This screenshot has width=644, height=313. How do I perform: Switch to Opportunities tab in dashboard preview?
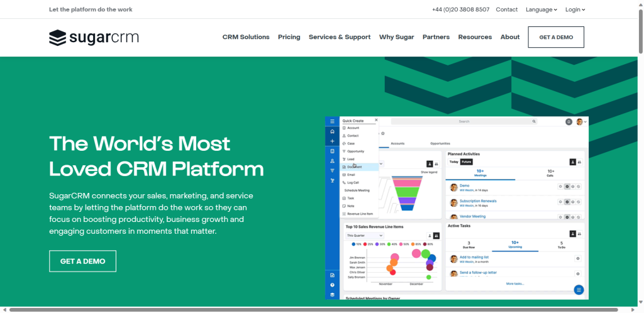[440, 143]
